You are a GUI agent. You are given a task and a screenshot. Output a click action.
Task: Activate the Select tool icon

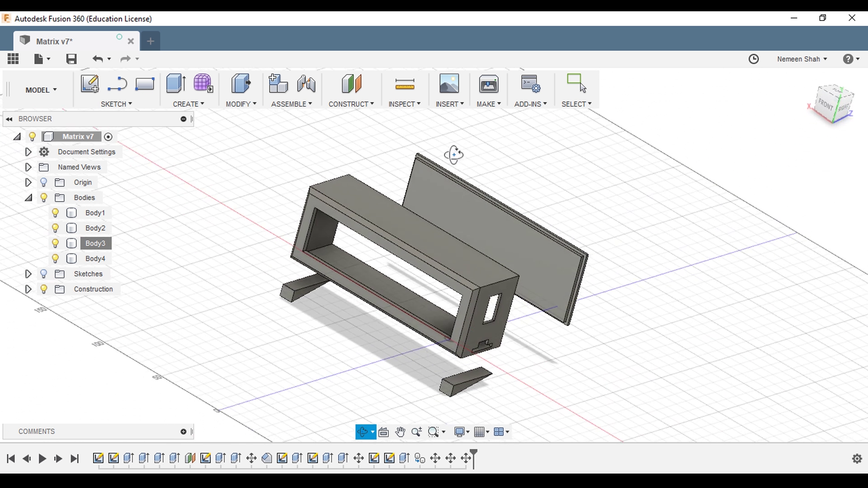(x=576, y=84)
